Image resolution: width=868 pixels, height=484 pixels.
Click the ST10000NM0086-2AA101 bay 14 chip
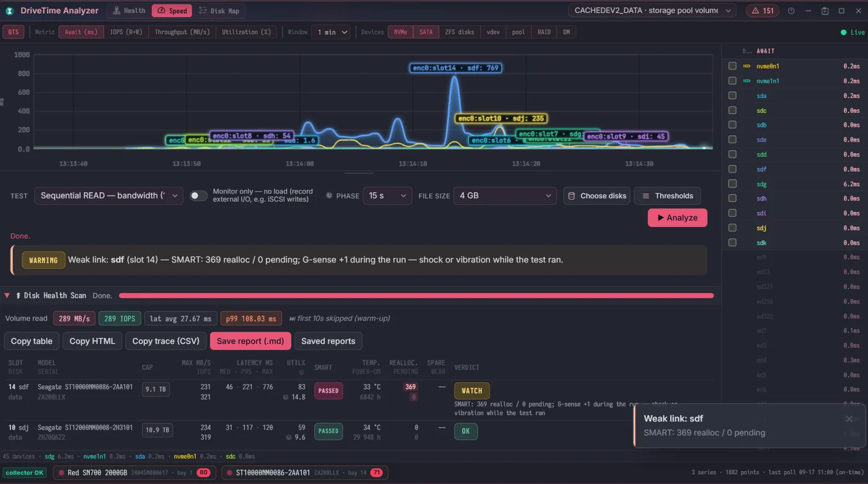click(x=304, y=473)
